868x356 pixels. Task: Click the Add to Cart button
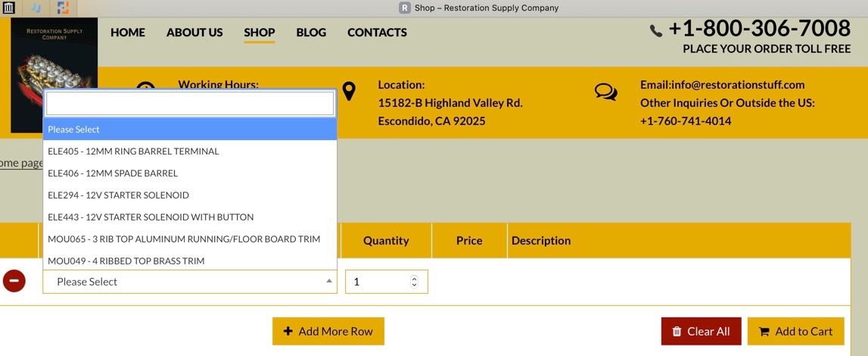pos(795,331)
